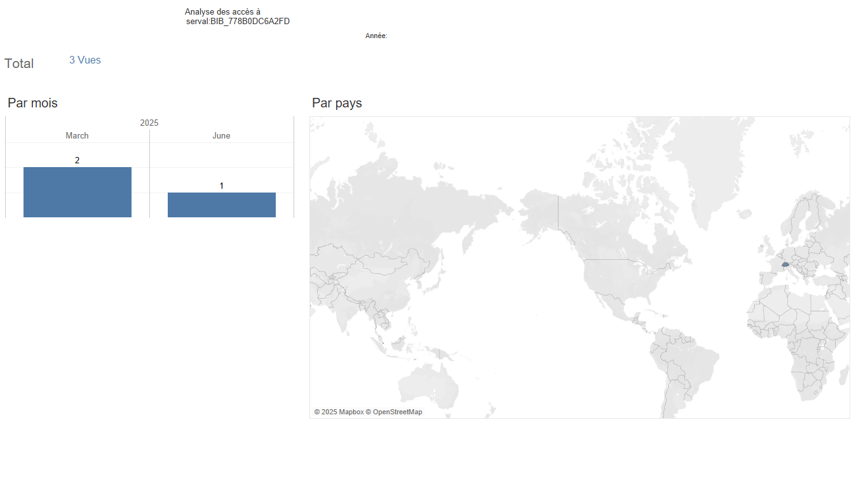Image resolution: width=868 pixels, height=488 pixels.
Task: Click the "Année:" filter label
Action: click(376, 36)
